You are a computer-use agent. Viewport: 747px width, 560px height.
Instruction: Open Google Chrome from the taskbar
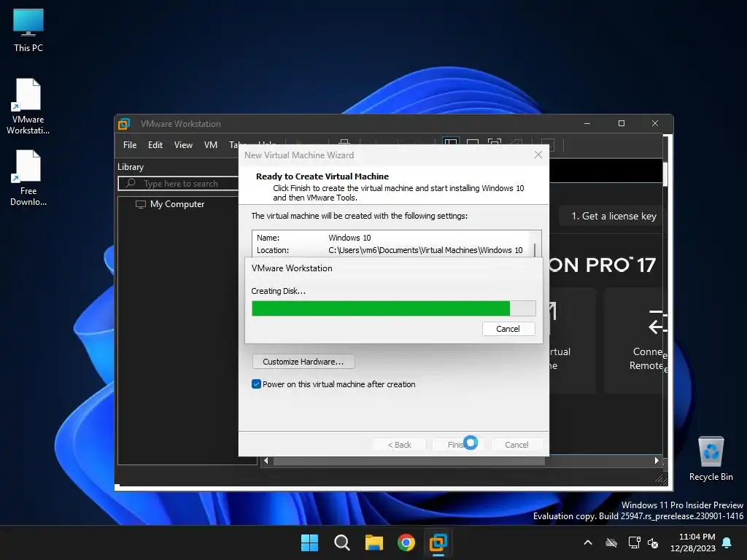pyautogui.click(x=406, y=542)
